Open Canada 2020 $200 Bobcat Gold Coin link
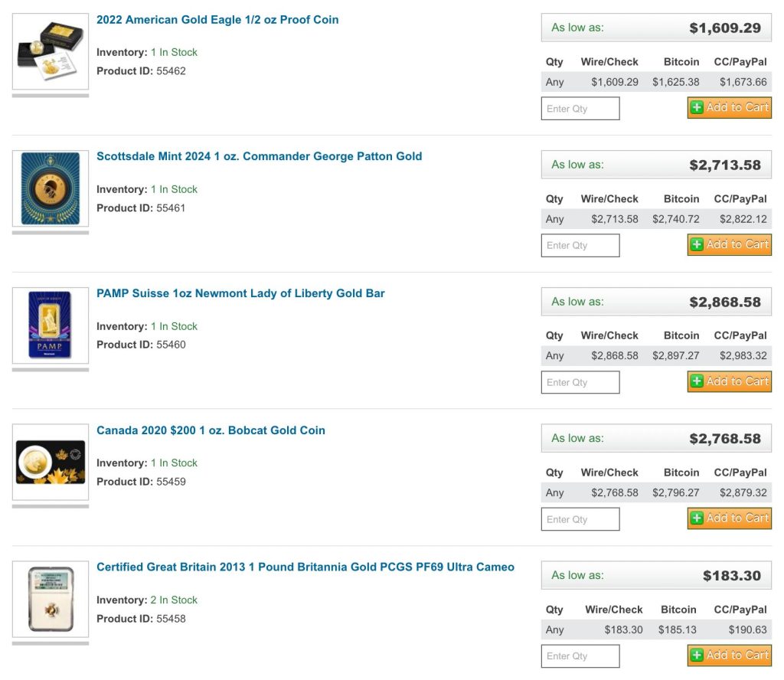784x680 pixels. point(211,430)
